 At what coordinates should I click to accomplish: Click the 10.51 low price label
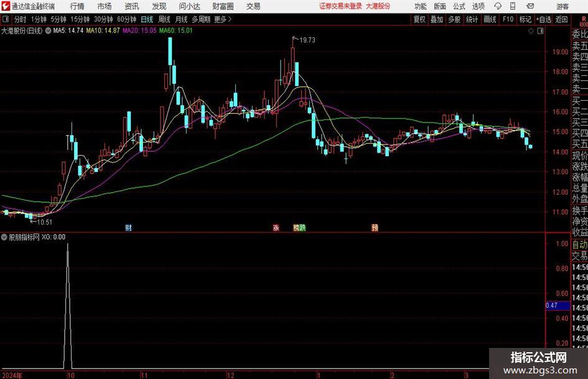(44, 222)
